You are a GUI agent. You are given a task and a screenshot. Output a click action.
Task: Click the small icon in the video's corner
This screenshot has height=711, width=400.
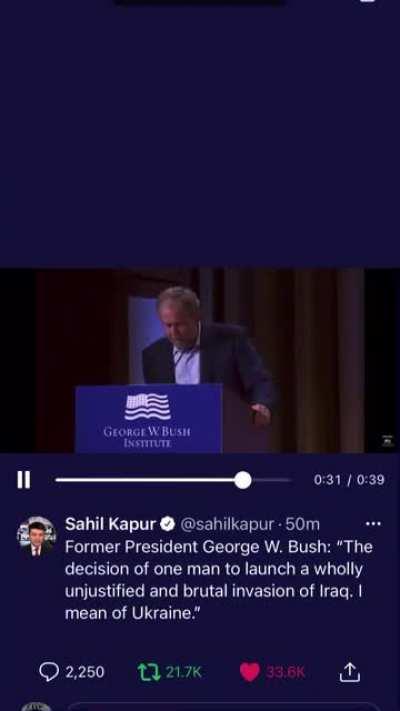click(387, 441)
